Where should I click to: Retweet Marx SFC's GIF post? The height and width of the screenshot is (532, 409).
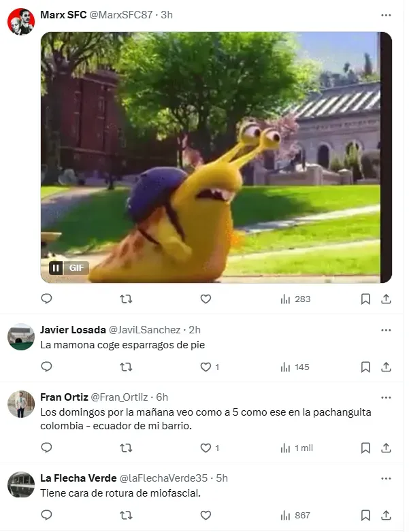[x=126, y=299]
